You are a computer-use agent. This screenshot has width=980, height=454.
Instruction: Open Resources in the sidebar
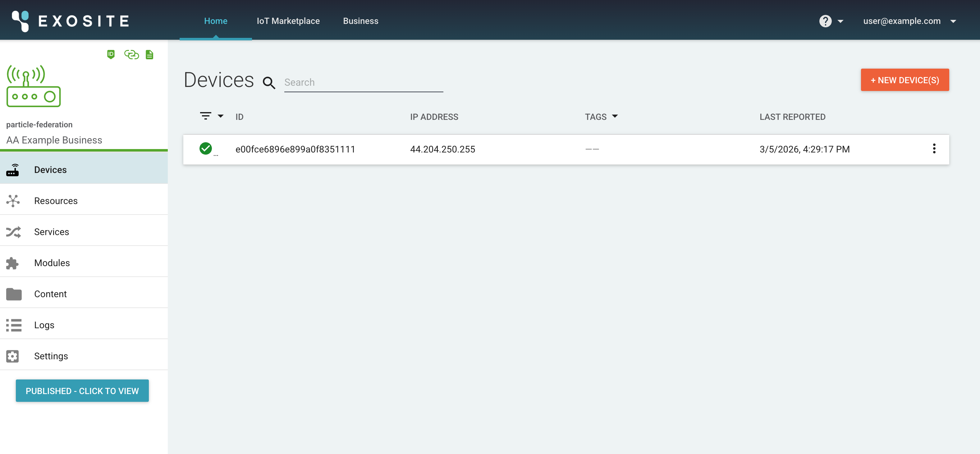[56, 200]
